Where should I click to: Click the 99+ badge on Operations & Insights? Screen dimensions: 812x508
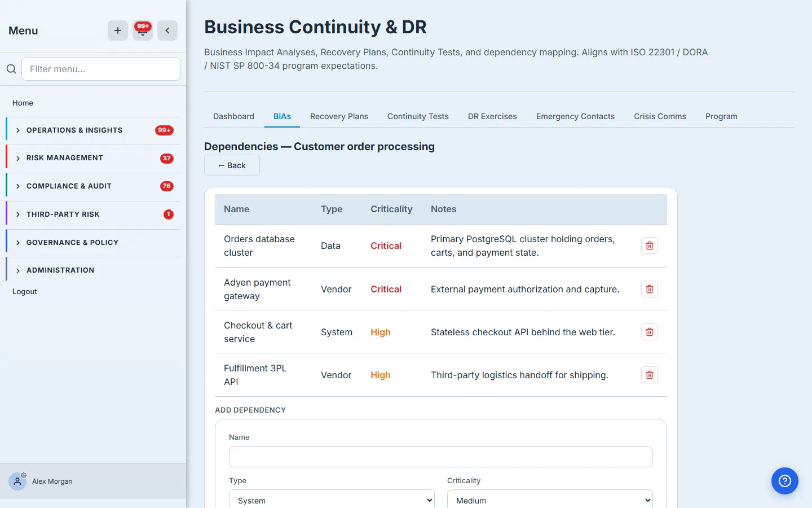164,130
